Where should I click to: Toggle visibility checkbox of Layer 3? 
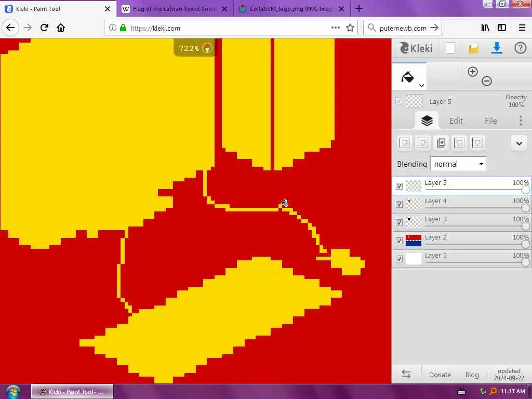pos(399,222)
